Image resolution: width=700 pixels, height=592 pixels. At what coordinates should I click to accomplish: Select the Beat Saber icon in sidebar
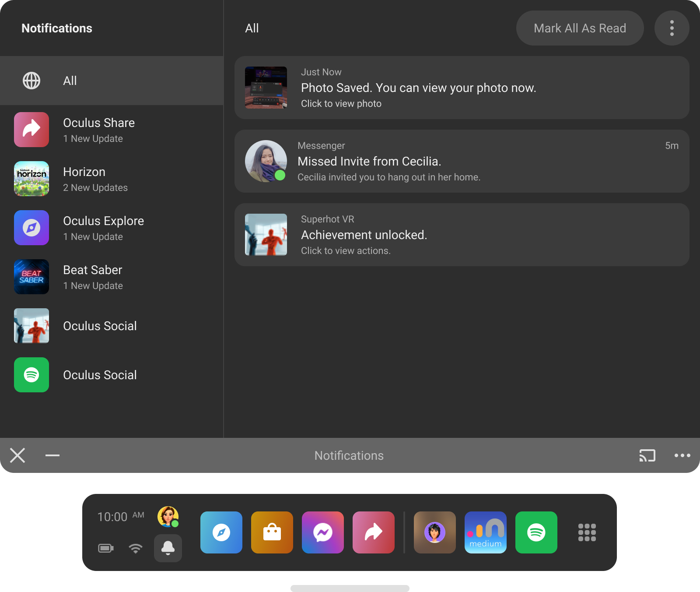31,277
